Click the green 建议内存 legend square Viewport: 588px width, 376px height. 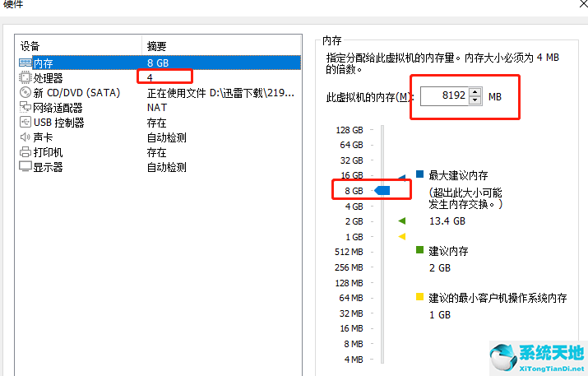click(x=419, y=249)
